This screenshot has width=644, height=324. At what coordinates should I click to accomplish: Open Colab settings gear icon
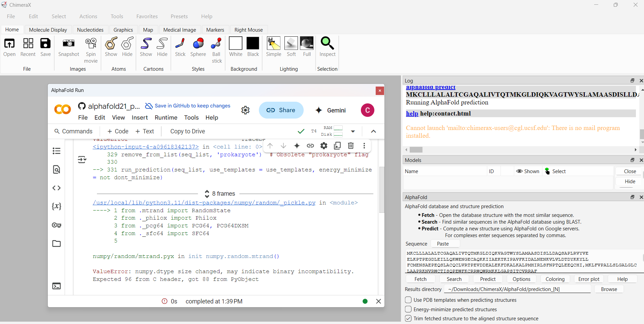click(245, 110)
